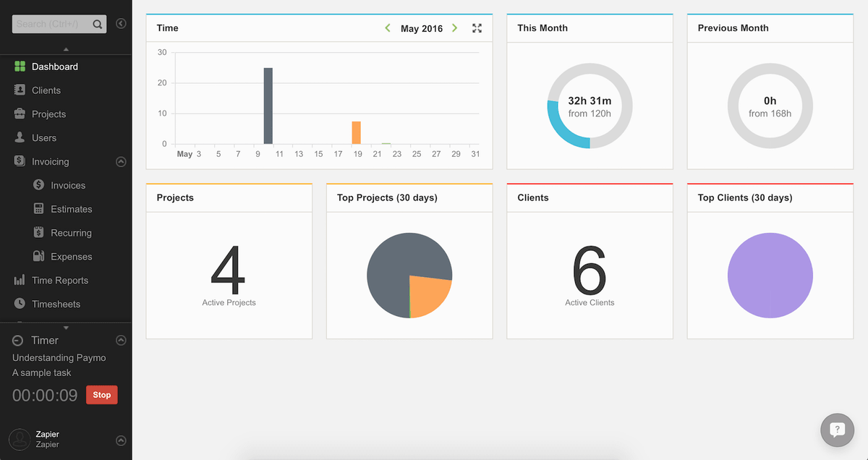Image resolution: width=868 pixels, height=460 pixels.
Task: Open the Zapier user account menu
Action: (x=121, y=440)
